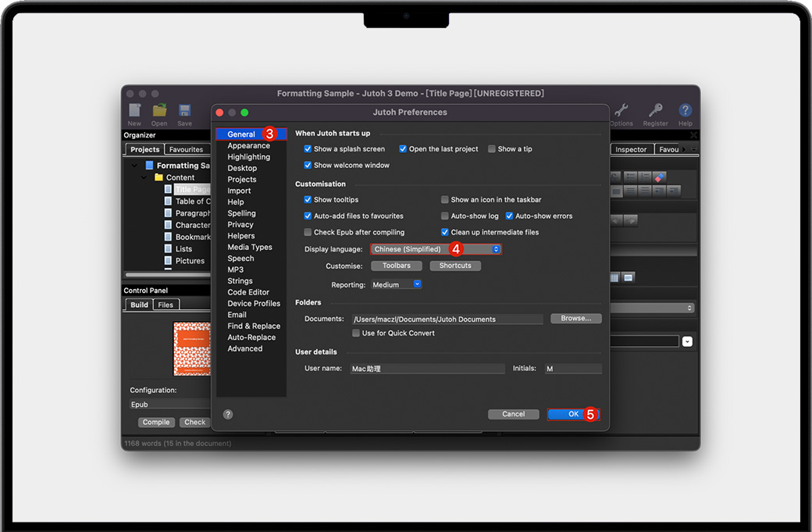
Task: Click the Browse... button for Documents folder
Action: 575,319
